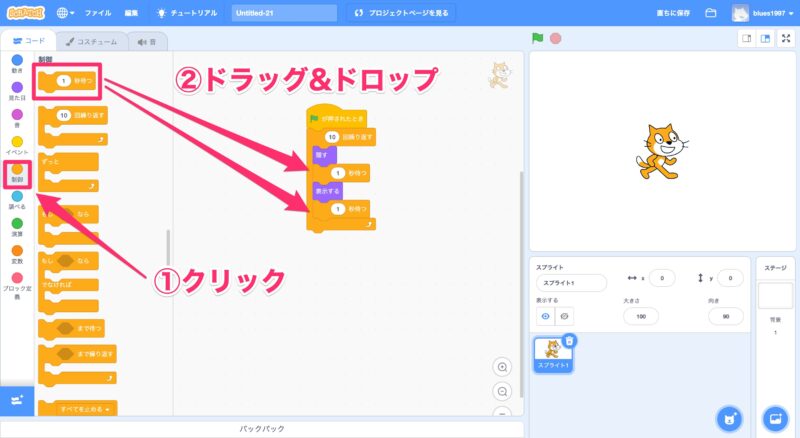Hide the sprite using the crossed-eye toggle
Screen dimensions: 800x438
coord(564,316)
